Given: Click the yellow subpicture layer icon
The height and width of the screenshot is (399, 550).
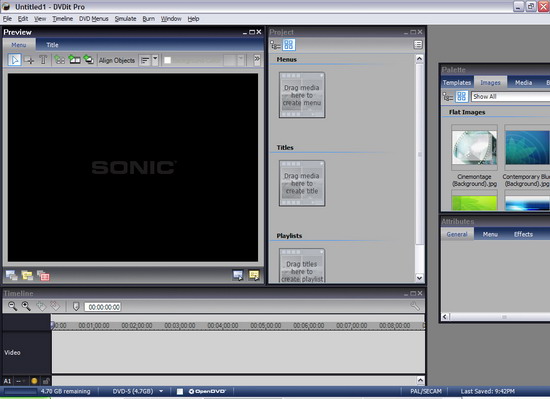Looking at the screenshot, I should coord(27,276).
